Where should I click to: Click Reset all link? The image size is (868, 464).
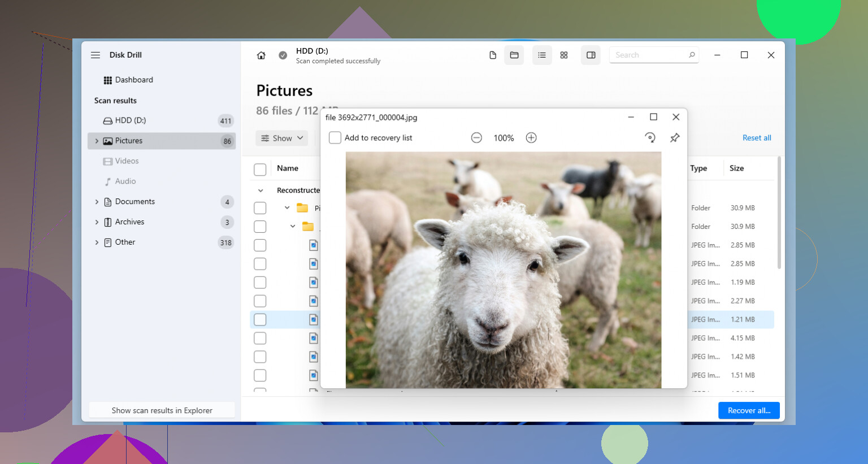coord(757,138)
